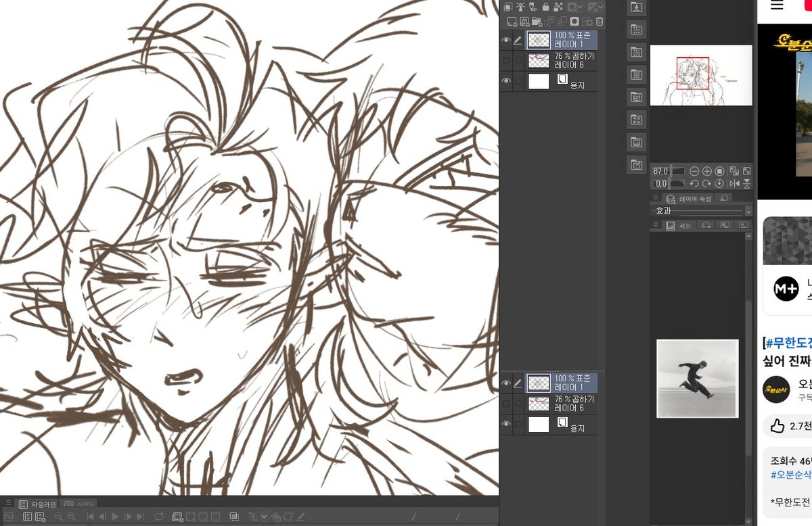Screen dimensions: 812x526
Task: Click the 0.0 Navigator rotation slider
Action: coord(669,184)
